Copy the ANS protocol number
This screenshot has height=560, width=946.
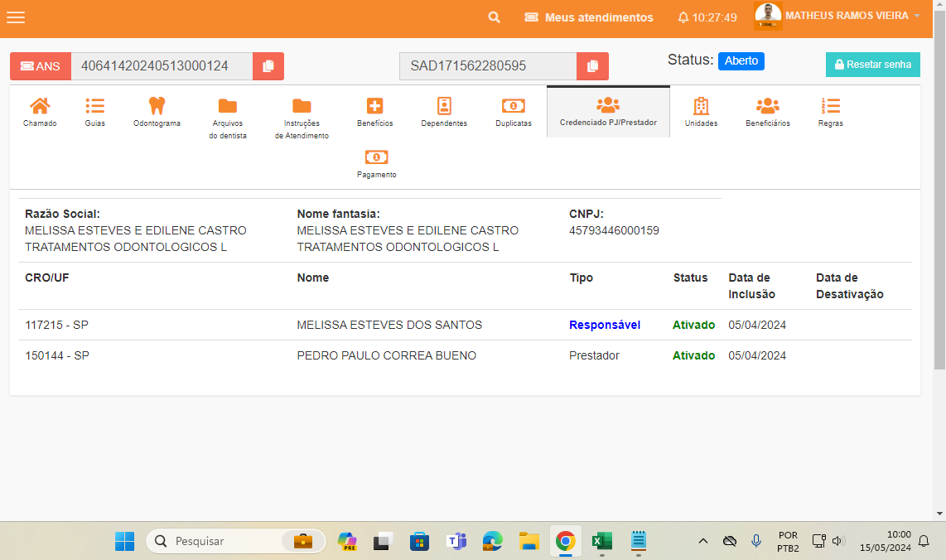coord(268,66)
